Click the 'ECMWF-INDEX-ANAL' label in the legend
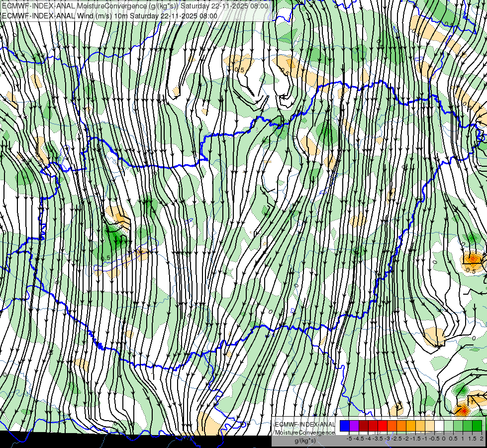 305,425
